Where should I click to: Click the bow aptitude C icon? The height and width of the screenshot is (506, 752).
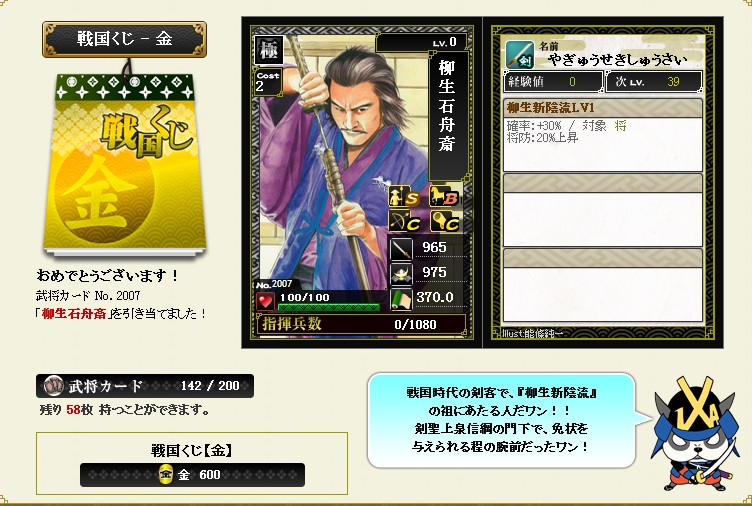[404, 222]
